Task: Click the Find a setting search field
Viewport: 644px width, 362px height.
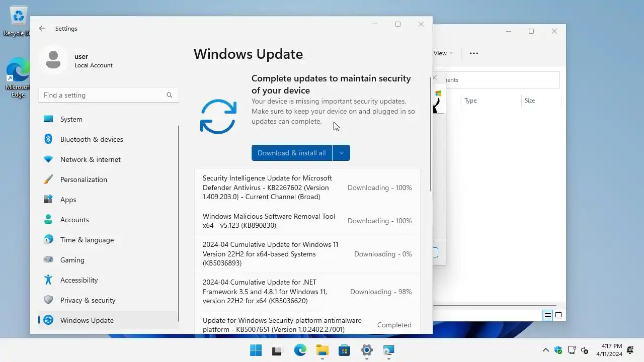Action: coord(108,95)
